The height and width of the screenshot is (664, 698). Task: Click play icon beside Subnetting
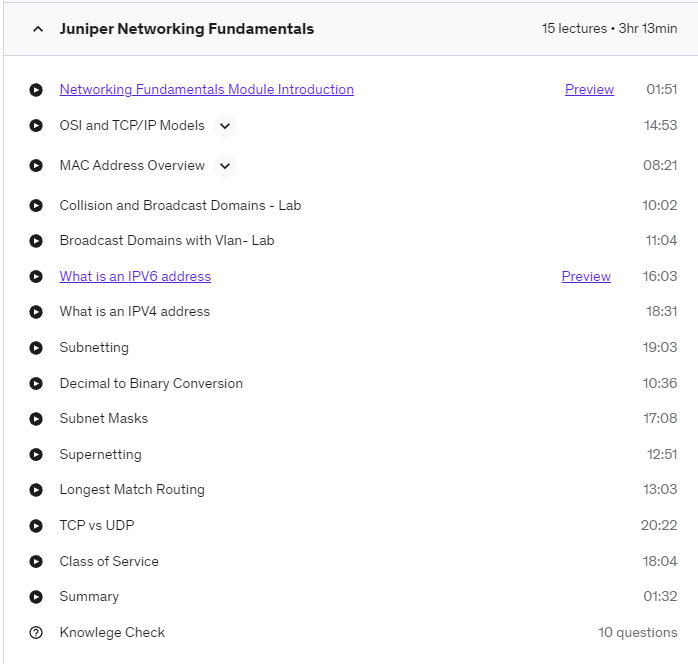click(x=36, y=348)
